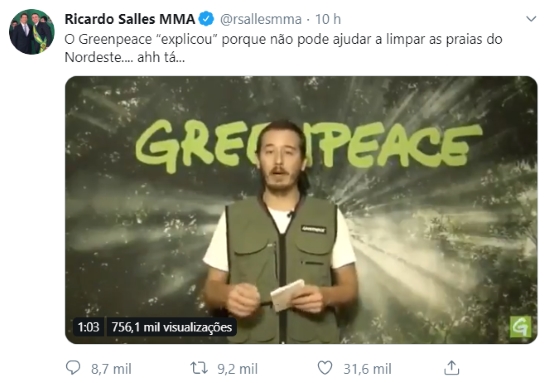Open Ricardo Salles profile avatar photo
550x383 pixels.
(x=32, y=32)
